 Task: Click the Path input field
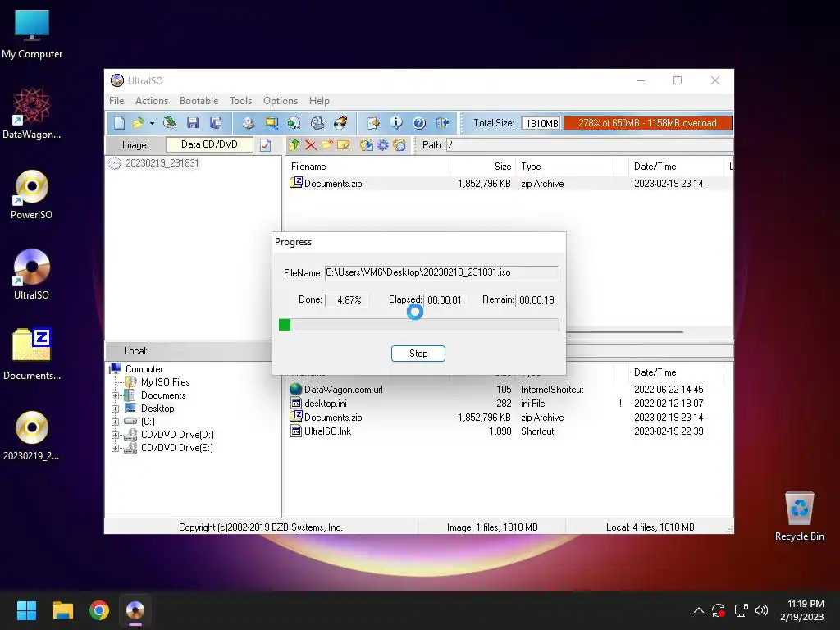pos(589,145)
